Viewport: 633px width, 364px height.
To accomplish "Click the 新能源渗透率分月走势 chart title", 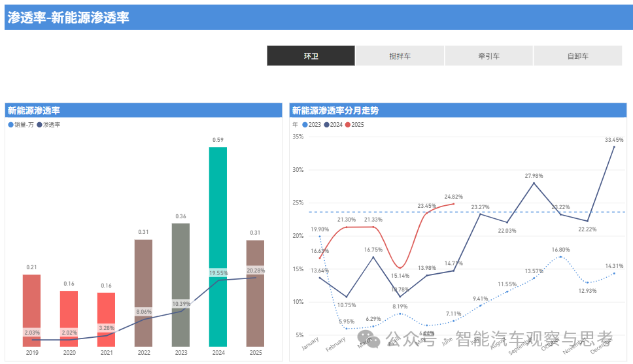I will [x=335, y=110].
